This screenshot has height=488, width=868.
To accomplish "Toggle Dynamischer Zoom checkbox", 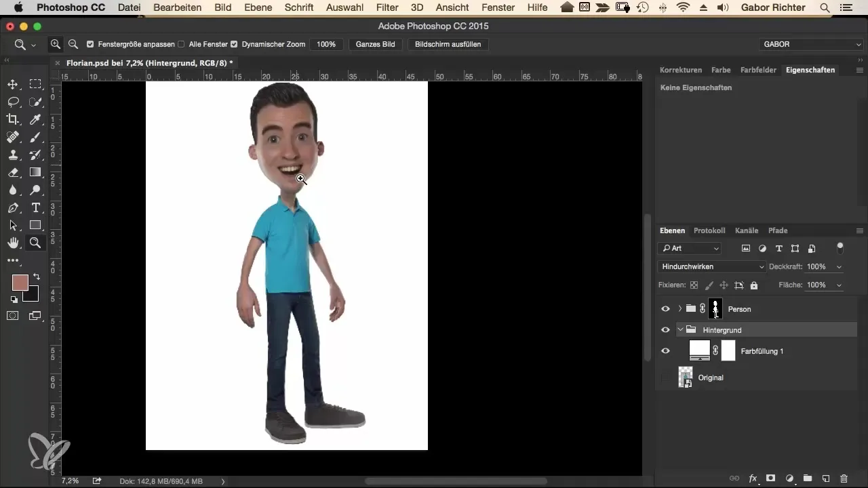I will (x=234, y=44).
